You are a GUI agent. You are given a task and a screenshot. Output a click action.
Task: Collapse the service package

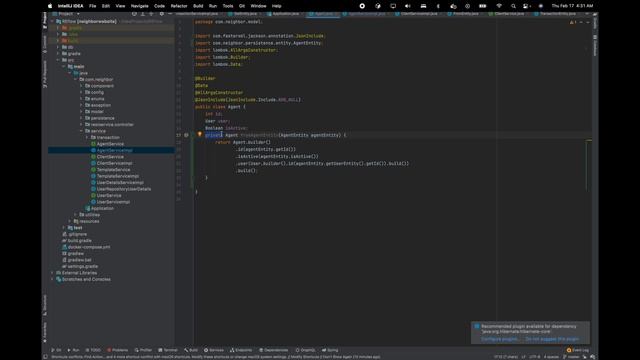tap(81, 131)
